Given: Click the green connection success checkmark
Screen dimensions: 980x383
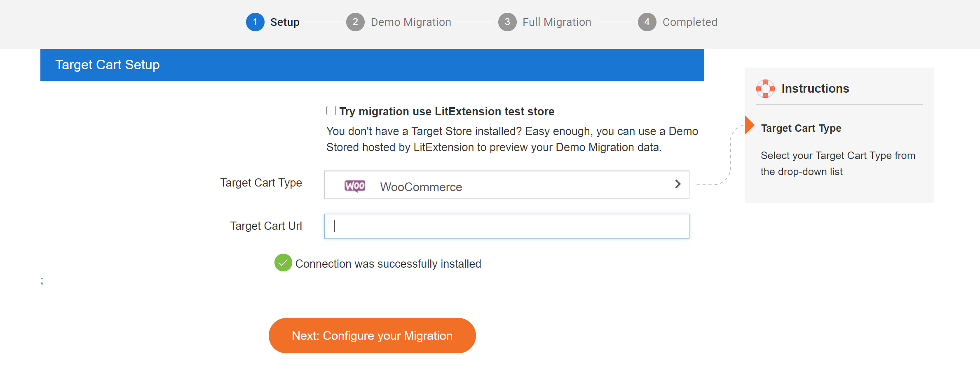Looking at the screenshot, I should coord(283,263).
